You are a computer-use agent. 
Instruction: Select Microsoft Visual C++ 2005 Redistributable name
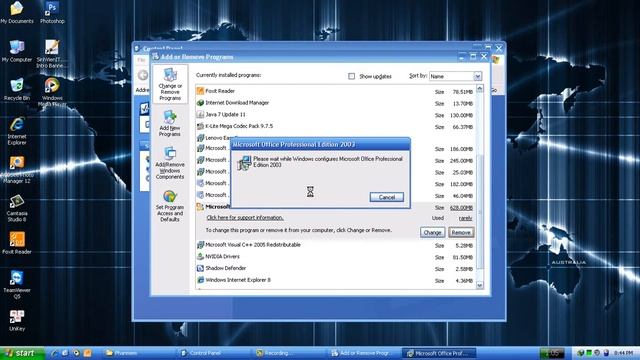coord(253,245)
